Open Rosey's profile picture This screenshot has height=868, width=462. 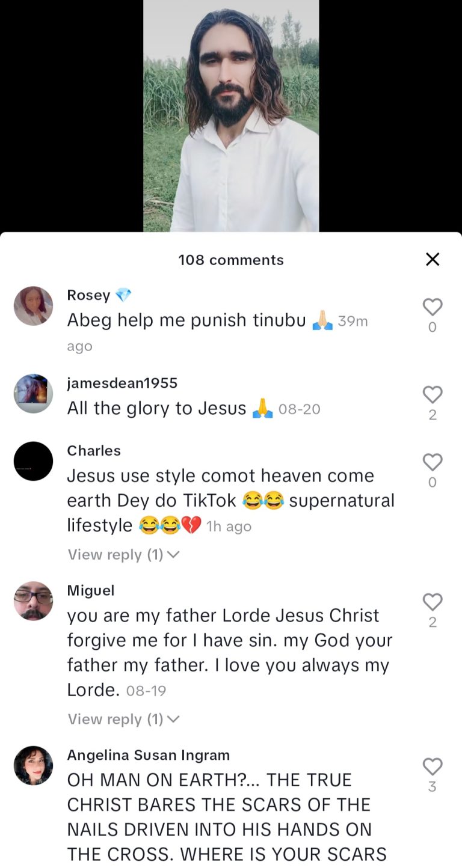tap(33, 305)
